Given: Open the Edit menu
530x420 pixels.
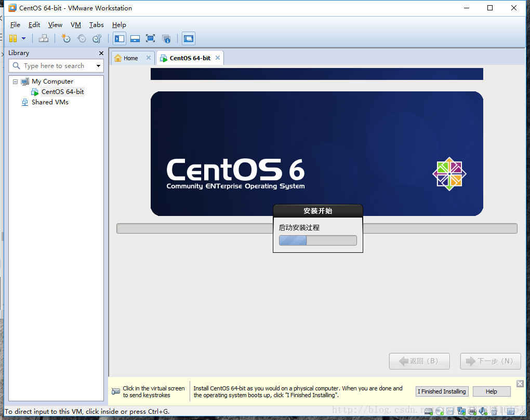Looking at the screenshot, I should pyautogui.click(x=34, y=24).
